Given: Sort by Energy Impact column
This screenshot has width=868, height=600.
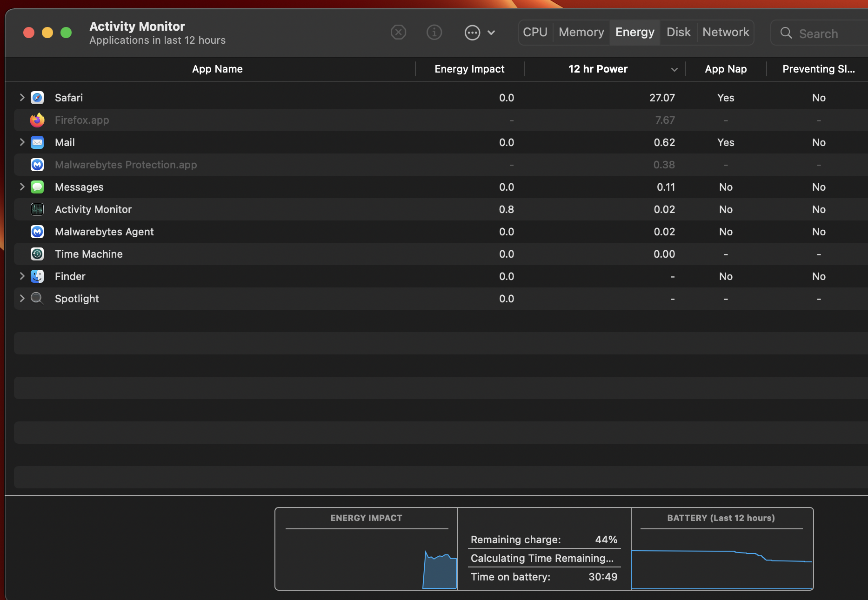Looking at the screenshot, I should [x=469, y=69].
